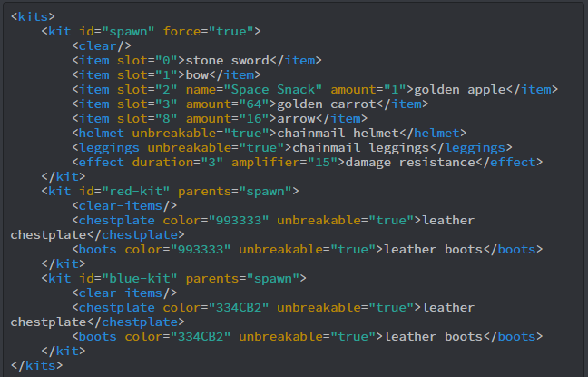This screenshot has width=588, height=377.
Task: Click the slot="8" attribute
Action: point(147,119)
